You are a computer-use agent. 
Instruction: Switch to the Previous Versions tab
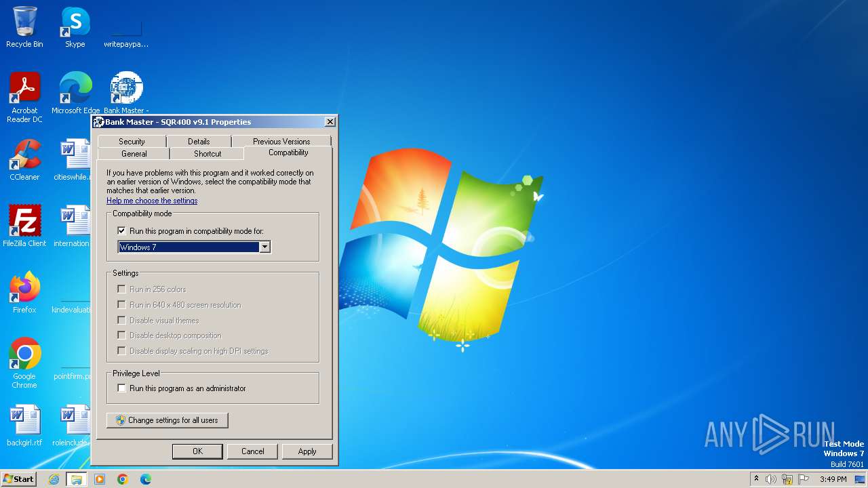coord(281,142)
